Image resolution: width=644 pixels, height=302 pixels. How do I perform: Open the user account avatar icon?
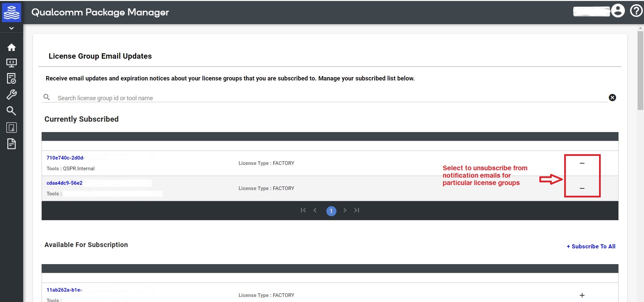tap(618, 11)
